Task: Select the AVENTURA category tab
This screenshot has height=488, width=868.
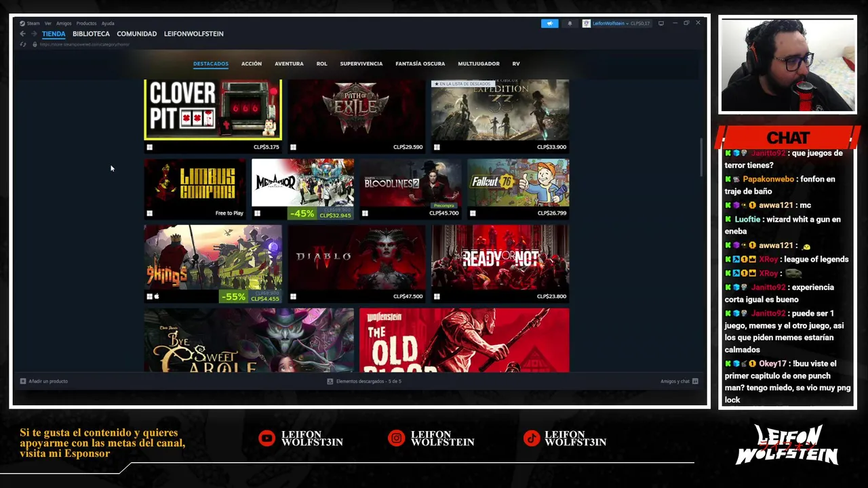Action: tap(289, 64)
